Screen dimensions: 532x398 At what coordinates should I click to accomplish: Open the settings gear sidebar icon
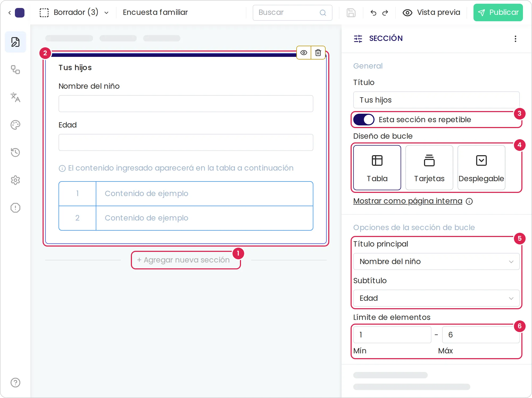(15, 180)
